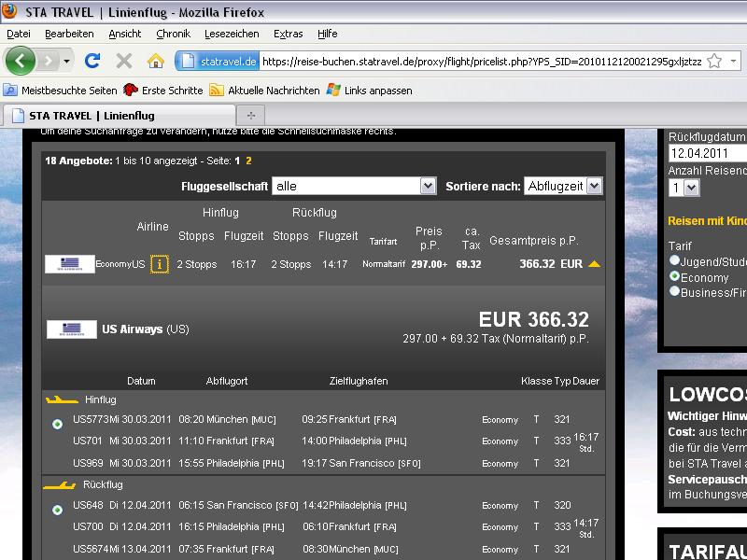Image resolution: width=747 pixels, height=560 pixels.
Task: Open Aktuelle Nachrichten feed bookmark
Action: [264, 90]
